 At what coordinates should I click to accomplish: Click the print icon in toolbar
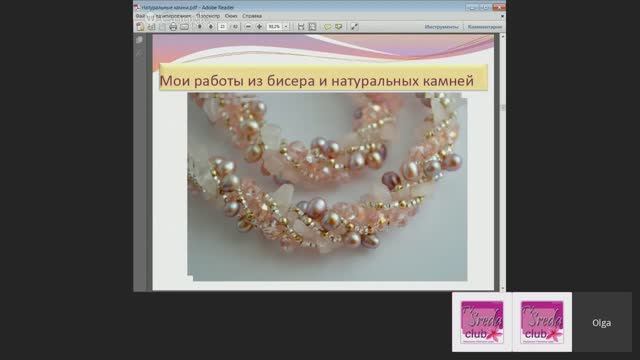click(173, 27)
